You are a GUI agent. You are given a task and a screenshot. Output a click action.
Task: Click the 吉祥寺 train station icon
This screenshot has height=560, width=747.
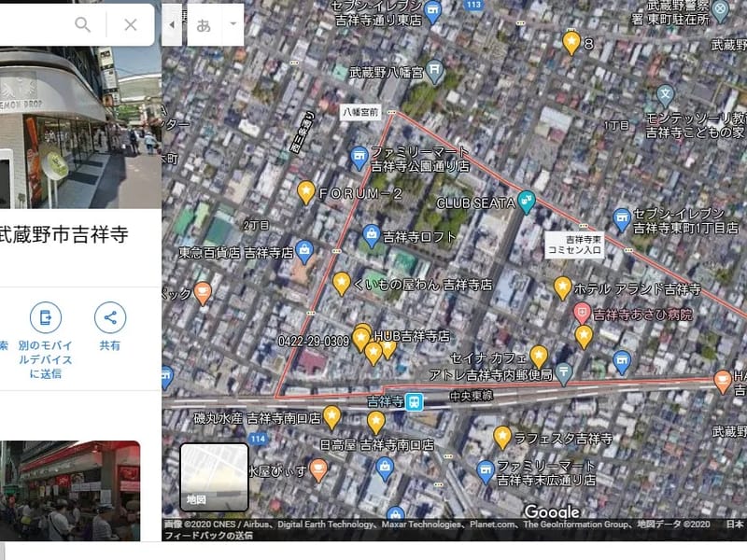click(414, 402)
